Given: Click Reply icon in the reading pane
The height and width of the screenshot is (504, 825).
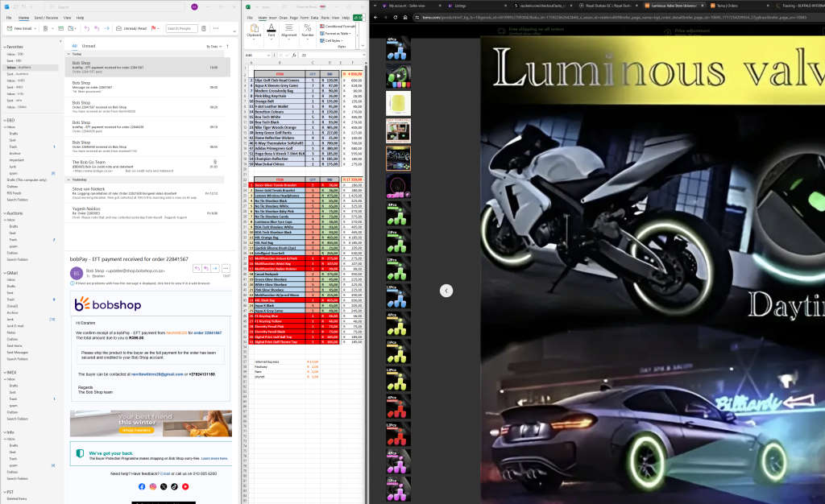Looking at the screenshot, I should [198, 267].
